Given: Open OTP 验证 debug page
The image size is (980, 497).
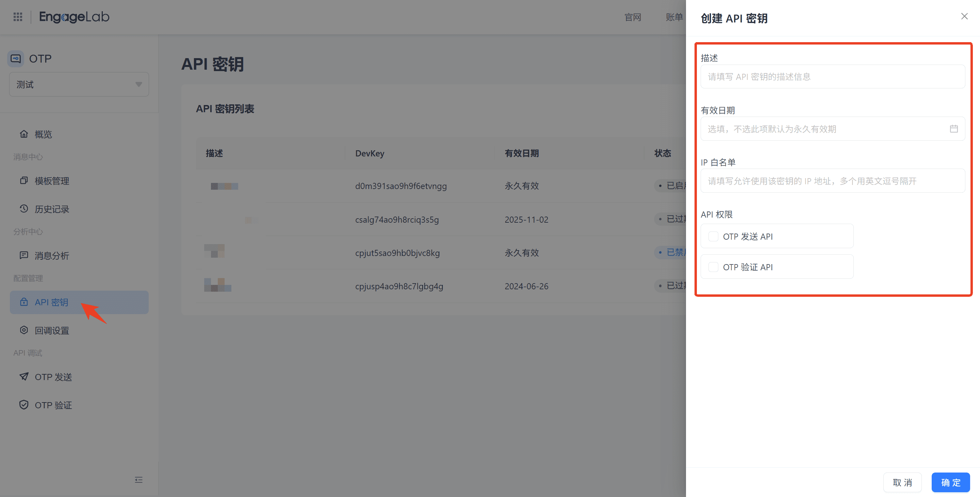Looking at the screenshot, I should [54, 405].
